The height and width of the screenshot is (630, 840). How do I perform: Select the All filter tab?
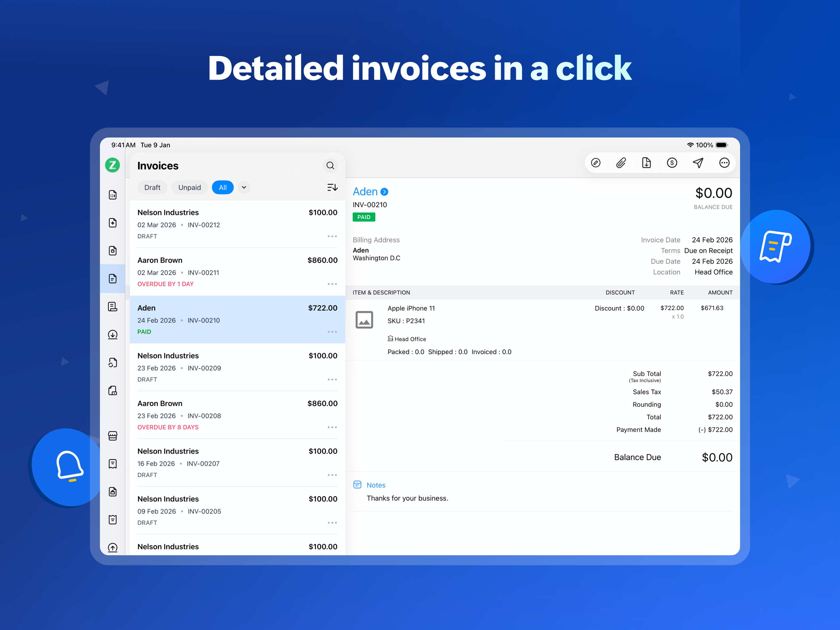click(223, 187)
